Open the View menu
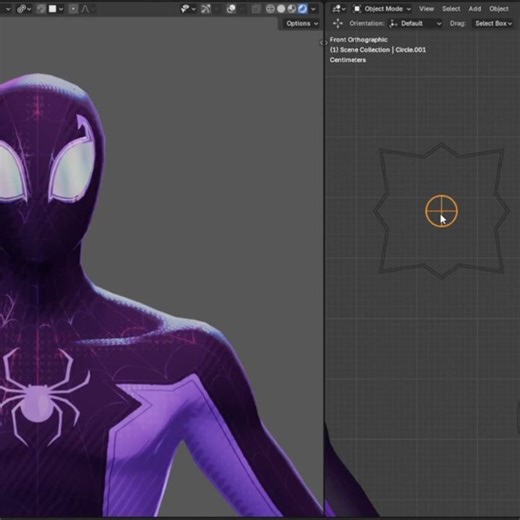This screenshot has width=520, height=520. coord(426,9)
